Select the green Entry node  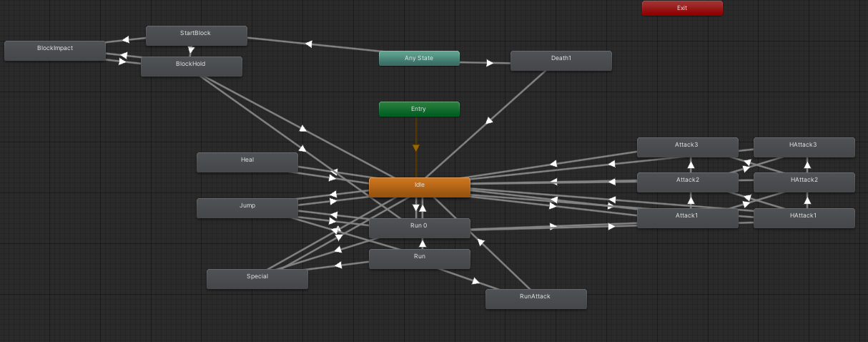(419, 109)
